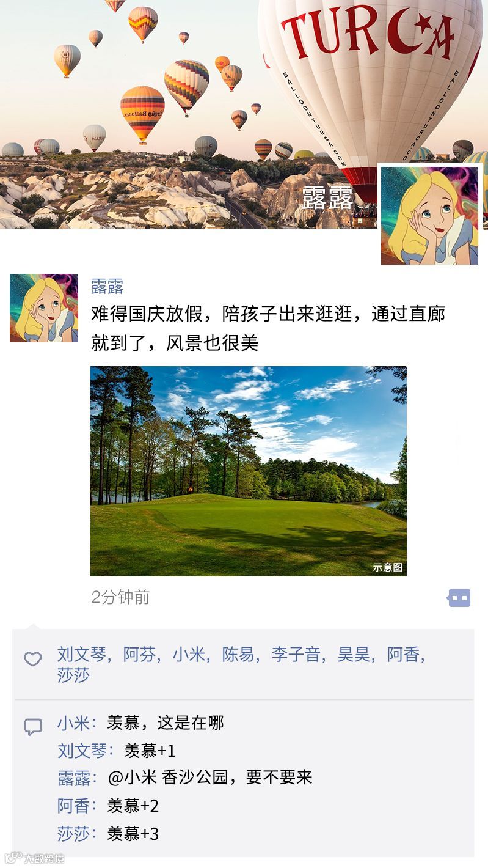Open 刘文琴 in the likes list
This screenshot has width=488, height=868.
coord(82,655)
